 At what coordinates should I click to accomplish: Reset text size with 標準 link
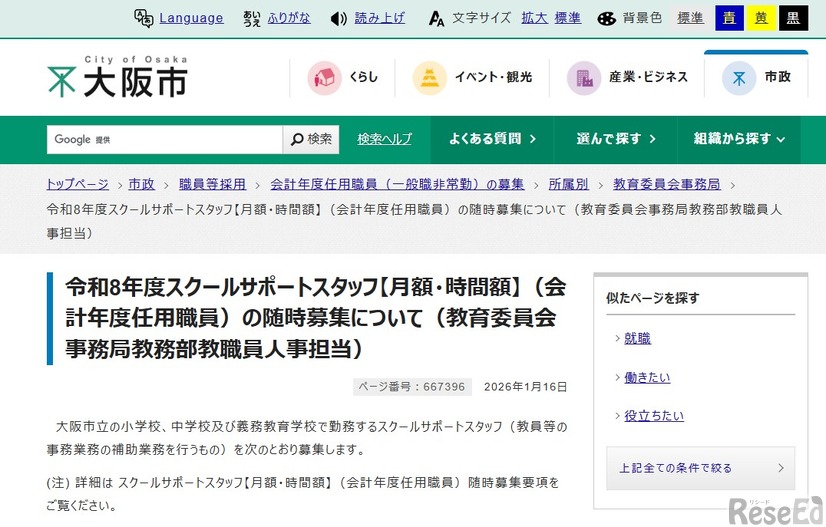pyautogui.click(x=567, y=18)
